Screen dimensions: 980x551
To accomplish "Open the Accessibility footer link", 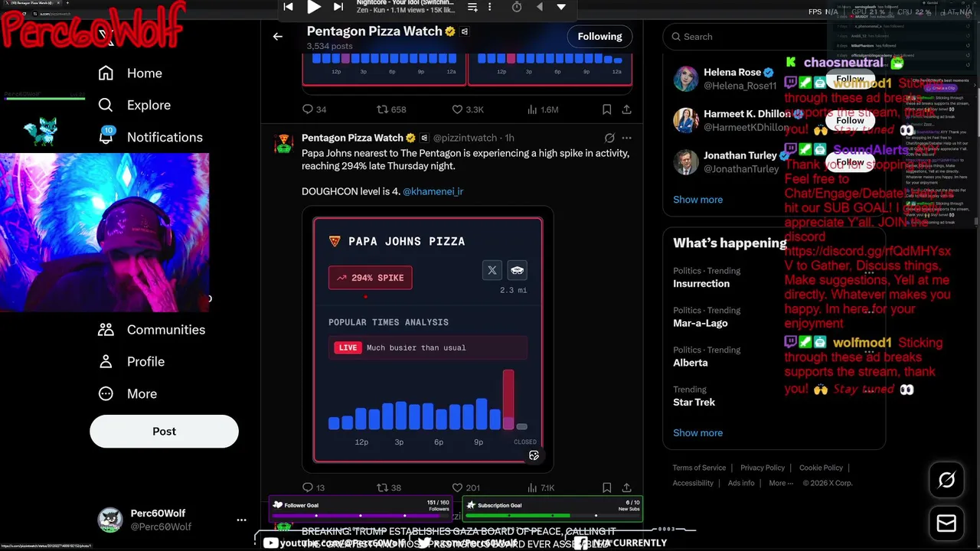I will (x=693, y=483).
